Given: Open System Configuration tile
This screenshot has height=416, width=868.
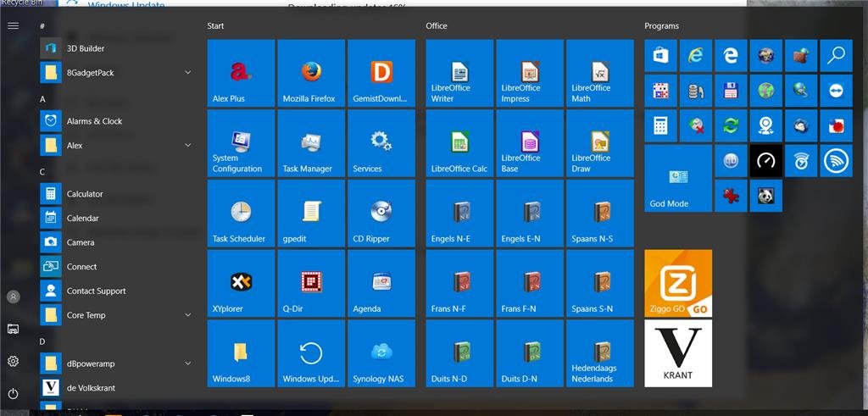Looking at the screenshot, I should click(241, 143).
